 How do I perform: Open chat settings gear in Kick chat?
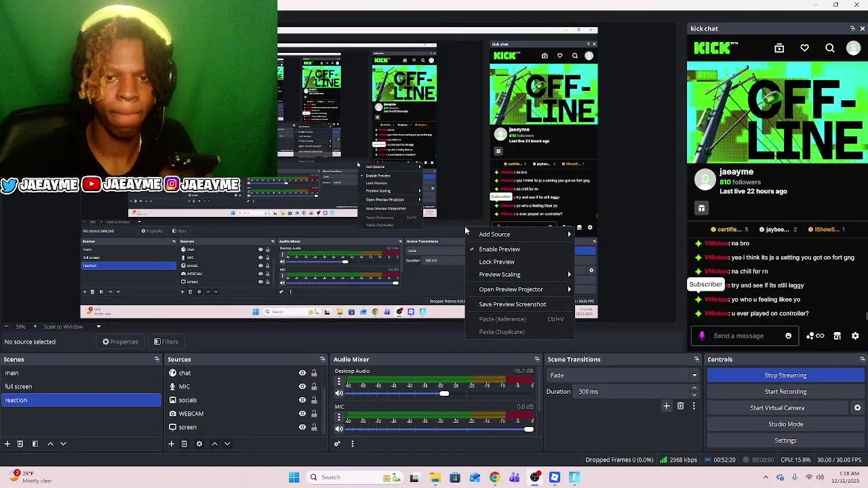click(855, 336)
